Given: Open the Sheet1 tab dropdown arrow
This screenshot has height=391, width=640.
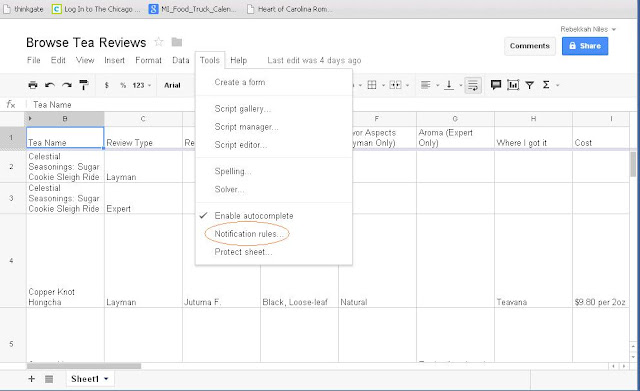Looking at the screenshot, I should [x=106, y=379].
